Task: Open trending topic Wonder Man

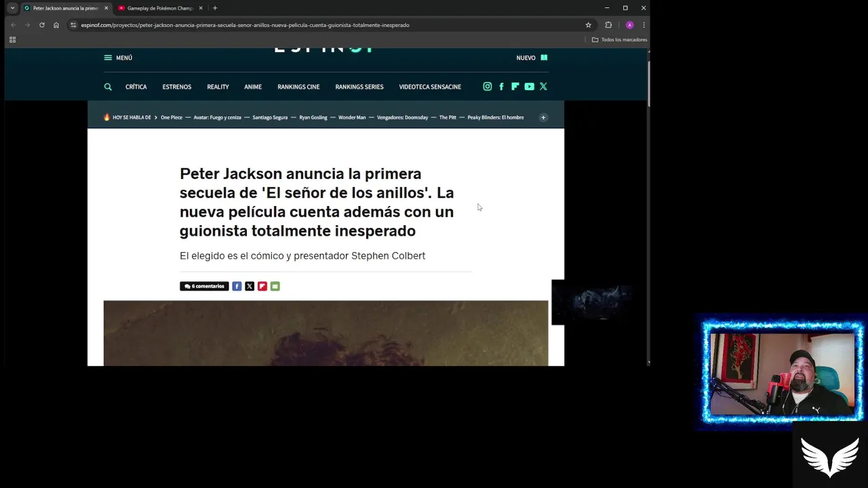Action: pos(352,117)
